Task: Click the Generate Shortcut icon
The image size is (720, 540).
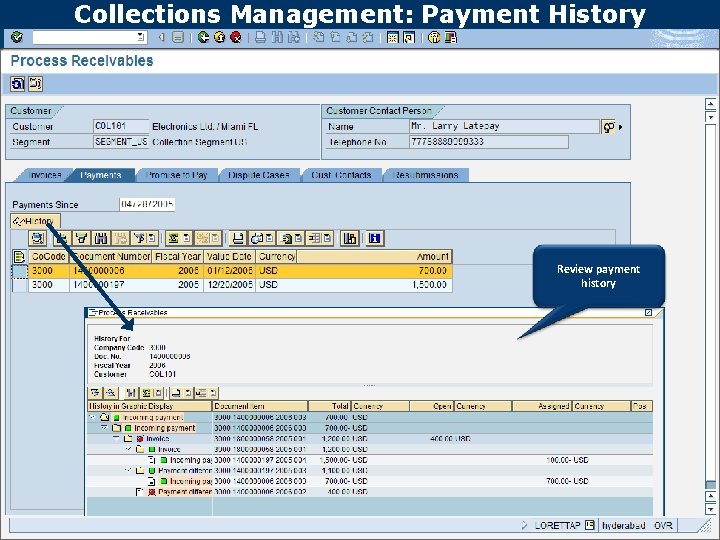Action: (409, 38)
